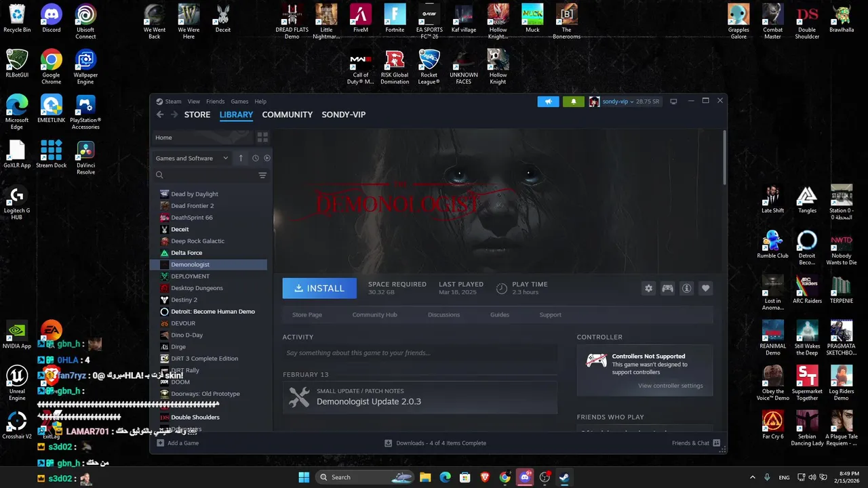Viewport: 868px width, 488px height.
Task: Open the Help menu
Action: 260,102
